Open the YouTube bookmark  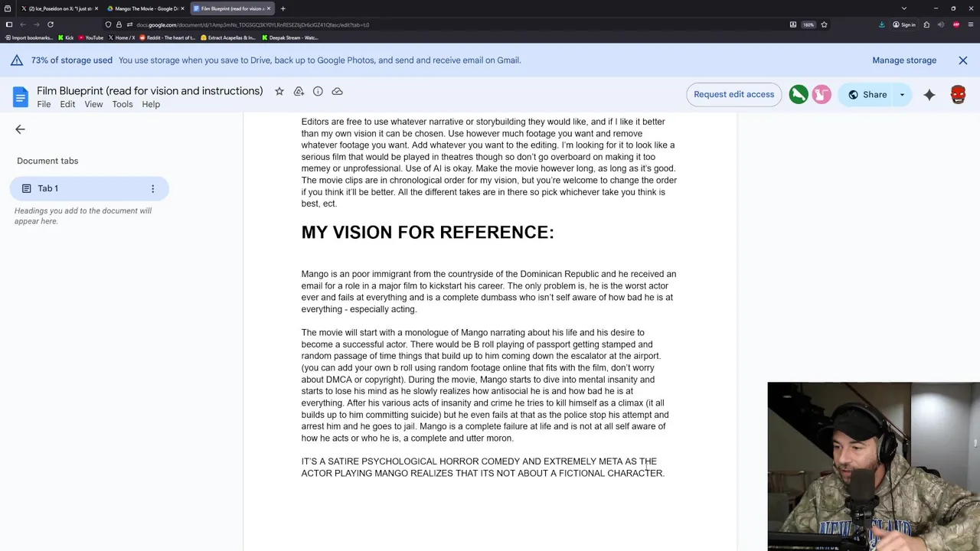point(91,37)
